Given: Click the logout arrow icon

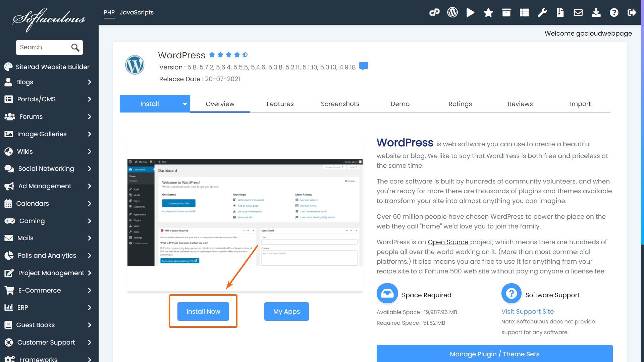Looking at the screenshot, I should (632, 12).
